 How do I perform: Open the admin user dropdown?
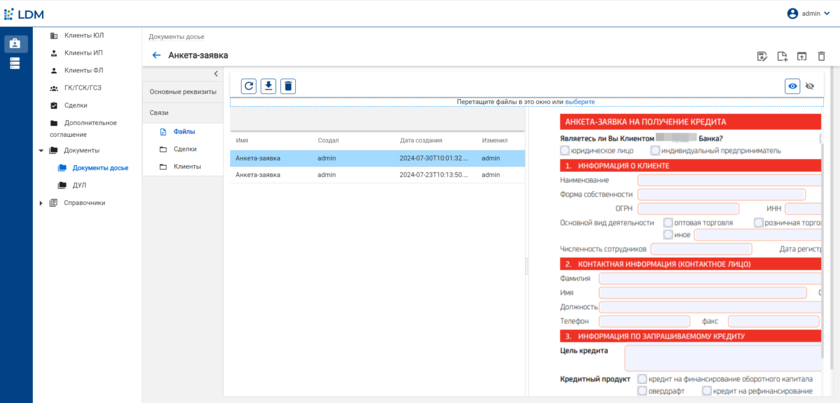[x=809, y=13]
